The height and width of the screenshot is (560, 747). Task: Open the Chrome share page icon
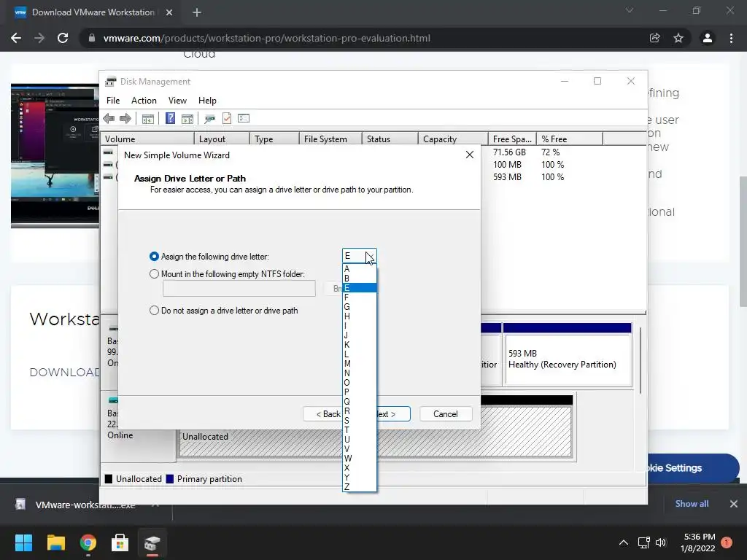coord(654,38)
